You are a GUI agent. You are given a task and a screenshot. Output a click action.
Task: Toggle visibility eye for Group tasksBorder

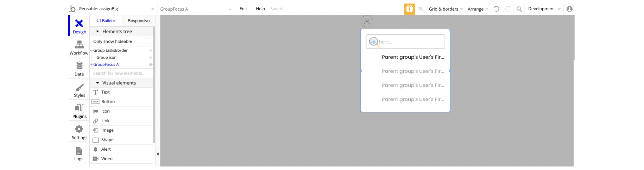(151, 50)
